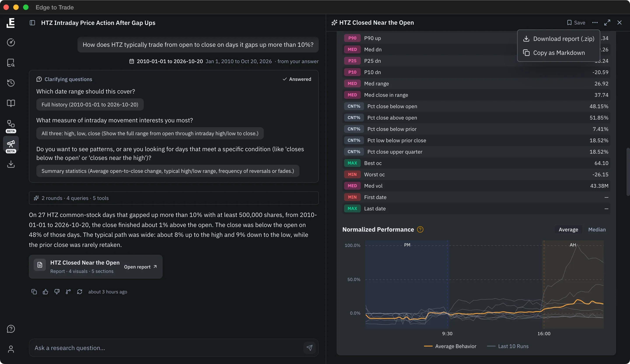The image size is (630, 364).
Task: Open the book library icon in sidebar
Action: pyautogui.click(x=11, y=103)
